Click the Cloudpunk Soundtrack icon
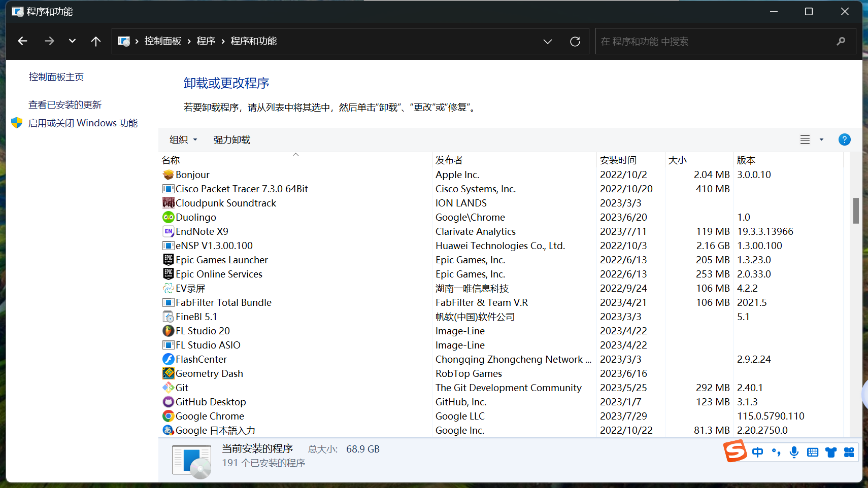This screenshot has width=868, height=488. [169, 203]
